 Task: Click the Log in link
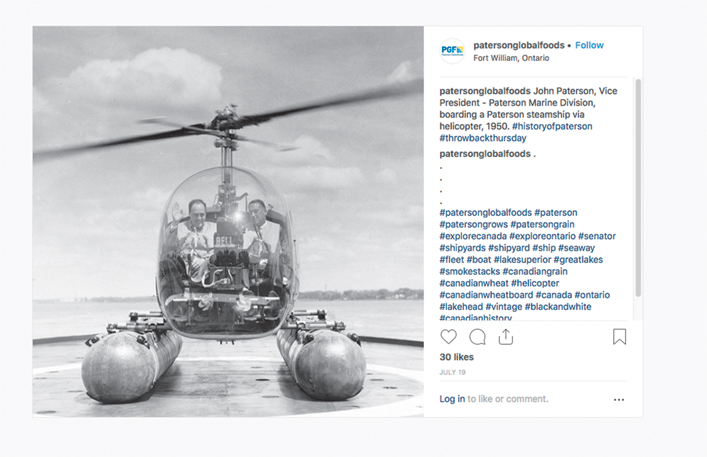coord(452,399)
